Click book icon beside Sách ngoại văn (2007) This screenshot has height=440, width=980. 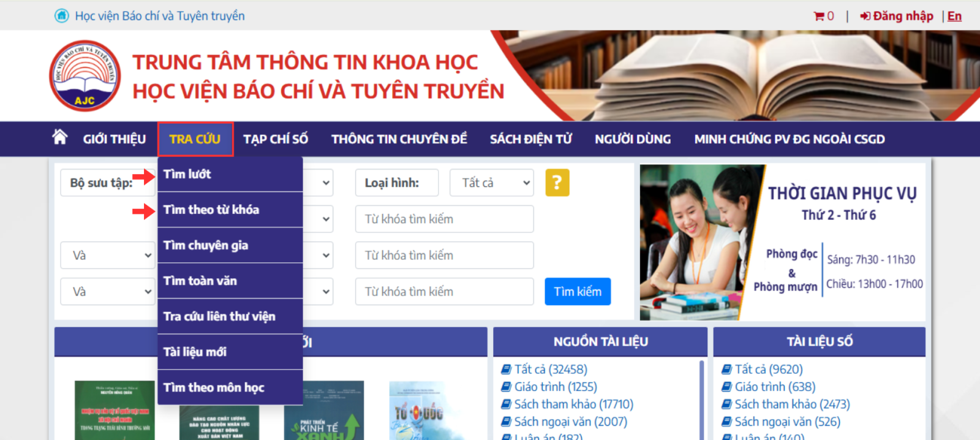pyautogui.click(x=507, y=422)
